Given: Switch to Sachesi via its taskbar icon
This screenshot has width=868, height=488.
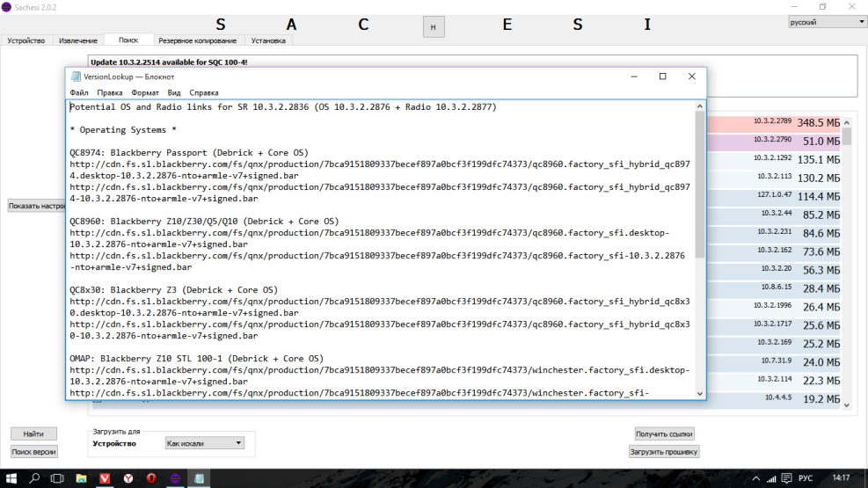Looking at the screenshot, I should coord(175,478).
